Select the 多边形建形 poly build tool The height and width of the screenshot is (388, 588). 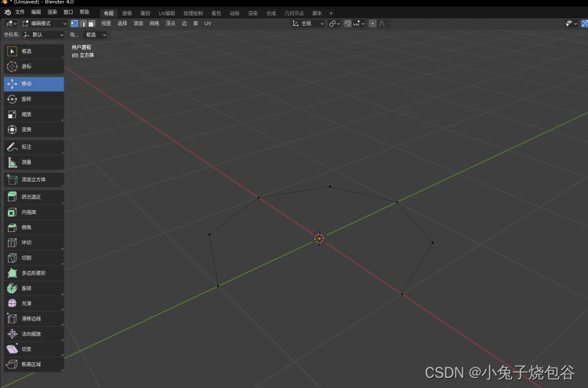34,273
